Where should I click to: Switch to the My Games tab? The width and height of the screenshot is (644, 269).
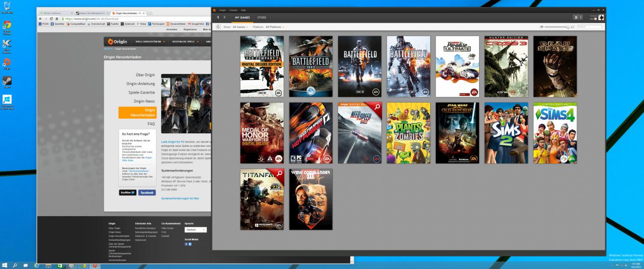point(242,18)
